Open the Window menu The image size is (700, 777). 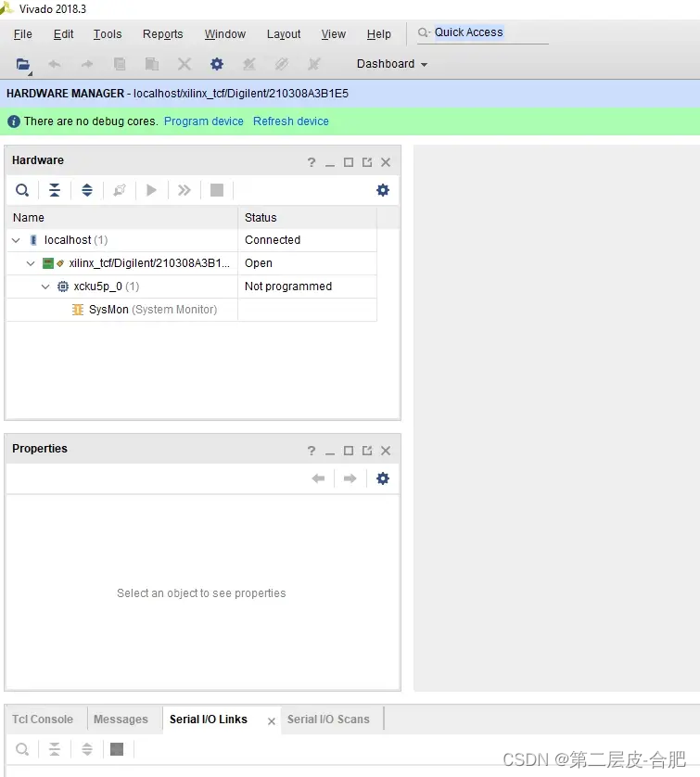click(225, 34)
